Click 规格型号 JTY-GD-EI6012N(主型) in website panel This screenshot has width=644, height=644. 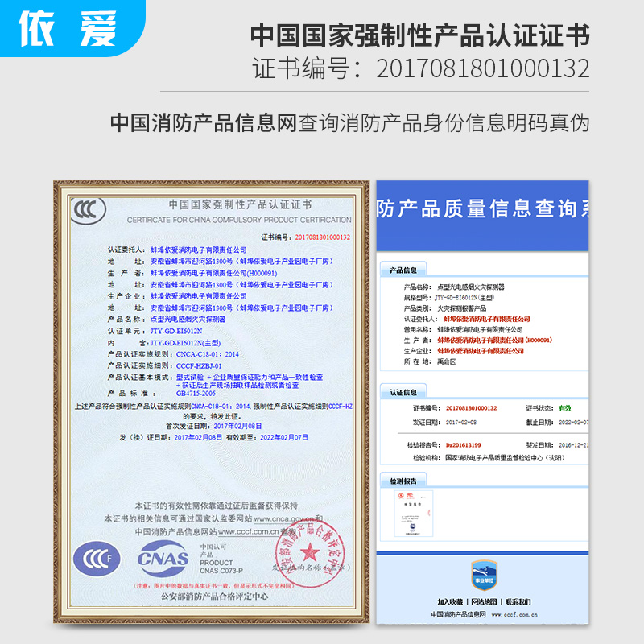[x=464, y=297]
